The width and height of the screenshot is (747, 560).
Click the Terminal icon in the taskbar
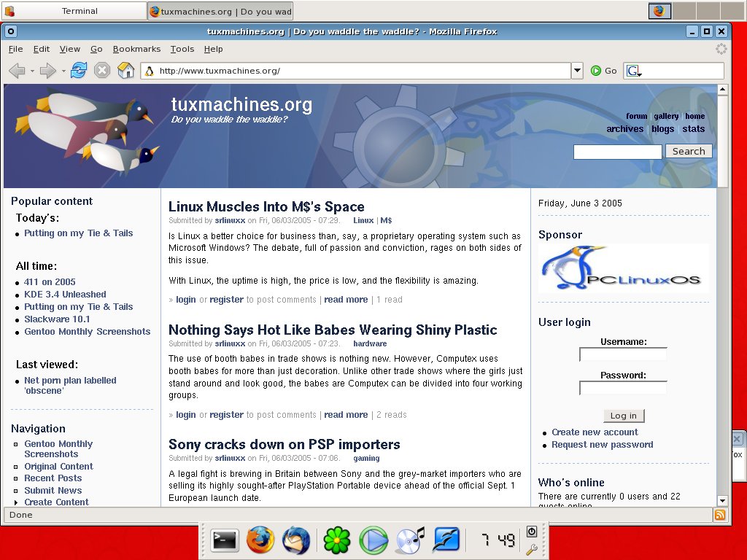[9, 10]
